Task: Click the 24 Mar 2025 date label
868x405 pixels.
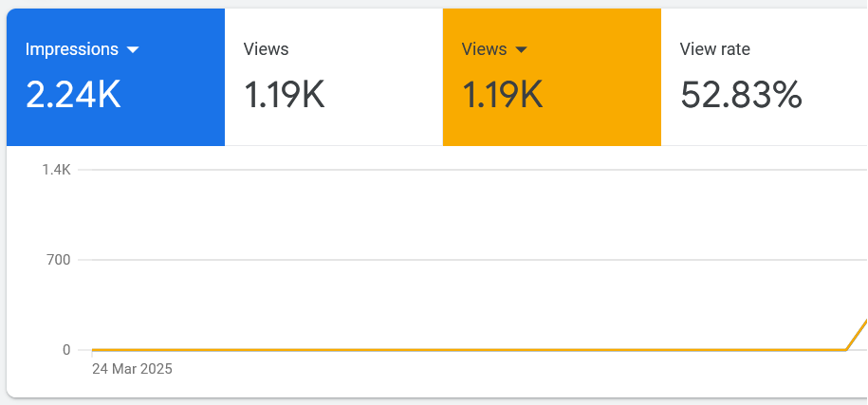Action: pyautogui.click(x=132, y=369)
